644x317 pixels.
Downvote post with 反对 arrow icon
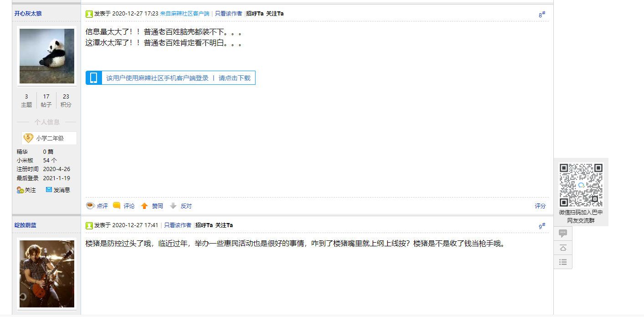pos(173,206)
